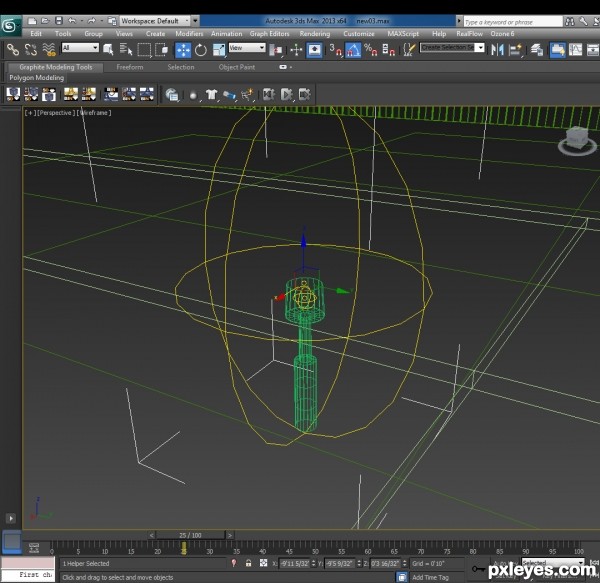Toggle the Window/Crossing selection mode

(x=161, y=50)
